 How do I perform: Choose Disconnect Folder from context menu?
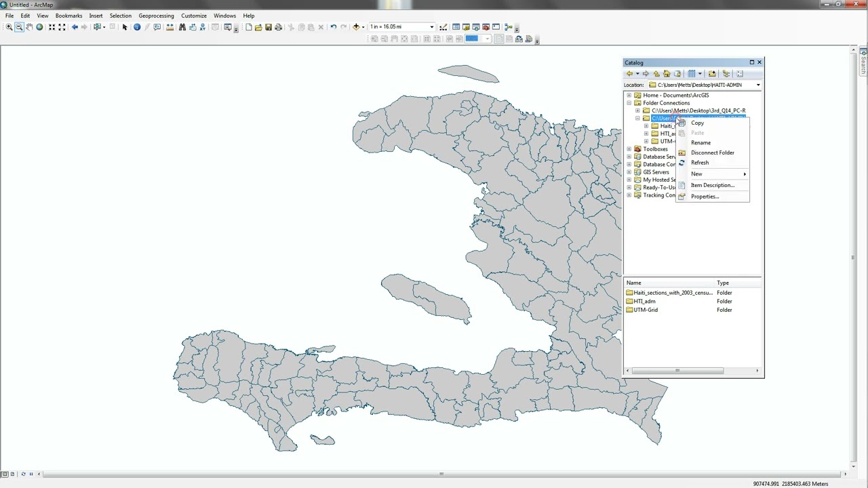[x=713, y=152]
